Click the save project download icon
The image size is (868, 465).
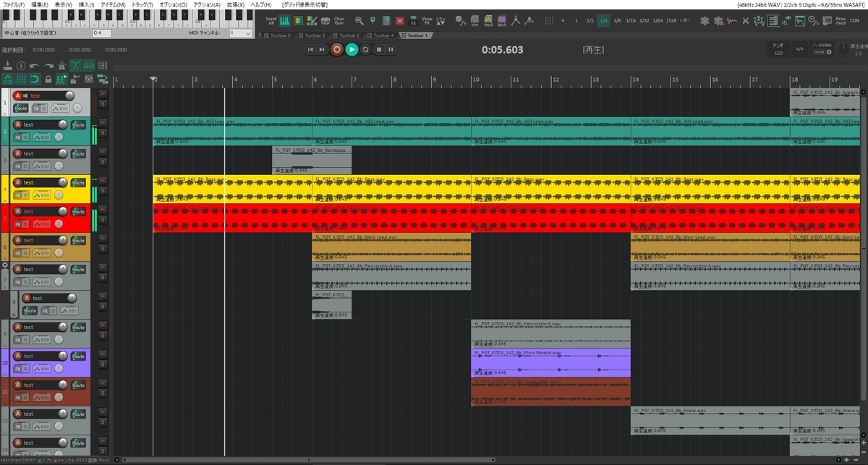[7, 65]
